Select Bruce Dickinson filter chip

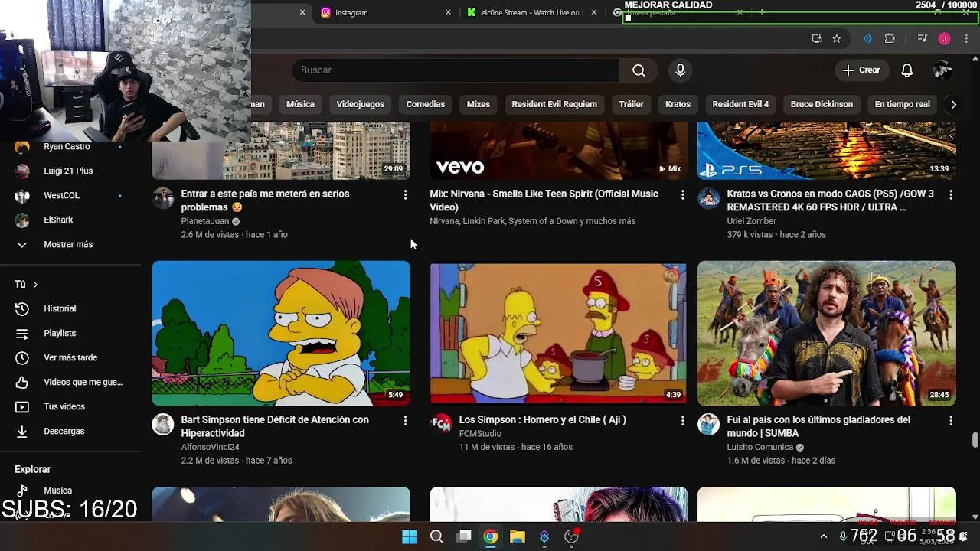click(822, 104)
